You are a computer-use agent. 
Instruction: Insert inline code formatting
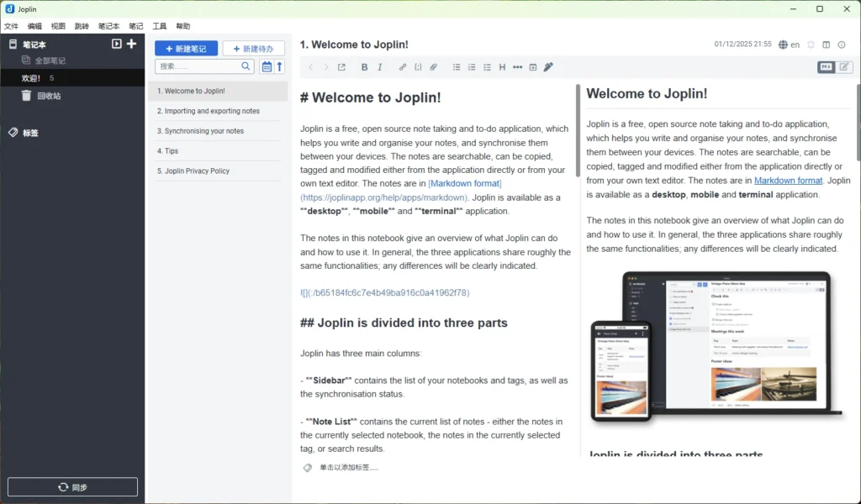coord(418,67)
